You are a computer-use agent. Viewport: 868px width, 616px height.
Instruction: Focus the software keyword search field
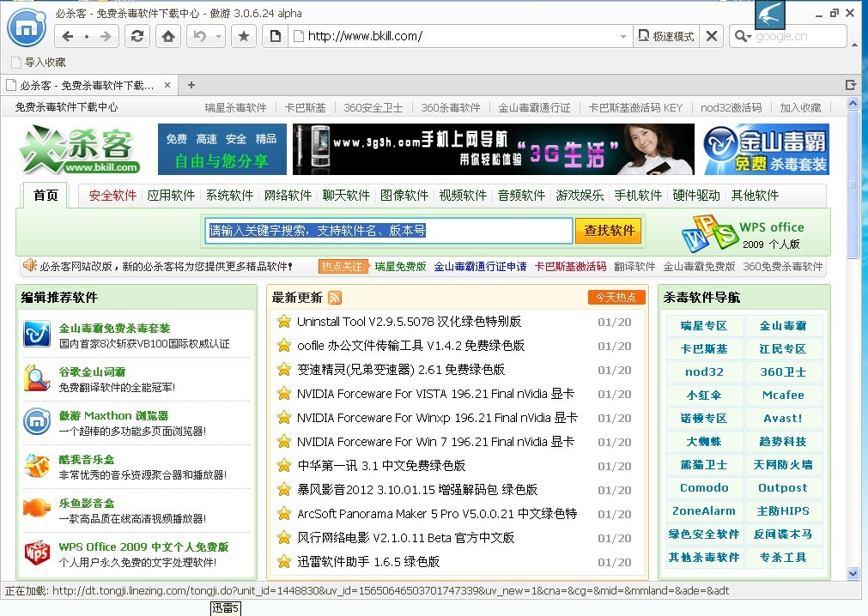(x=389, y=231)
